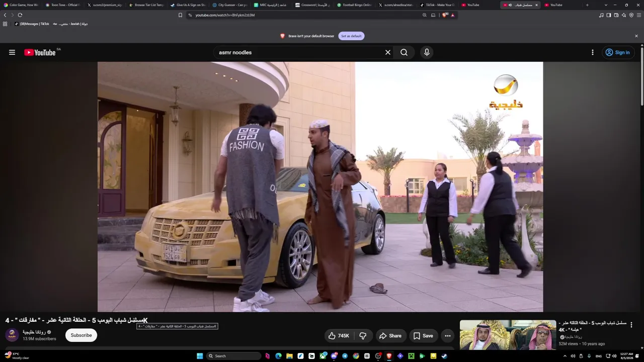The height and width of the screenshot is (362, 644).
Task: Open the YouTube guide hamburger menu
Action: point(12,52)
